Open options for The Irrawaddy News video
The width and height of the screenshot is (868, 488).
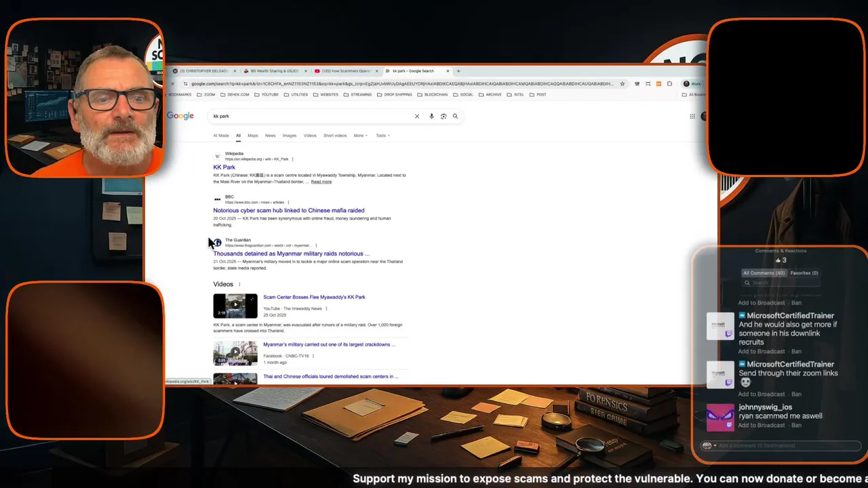pyautogui.click(x=326, y=308)
